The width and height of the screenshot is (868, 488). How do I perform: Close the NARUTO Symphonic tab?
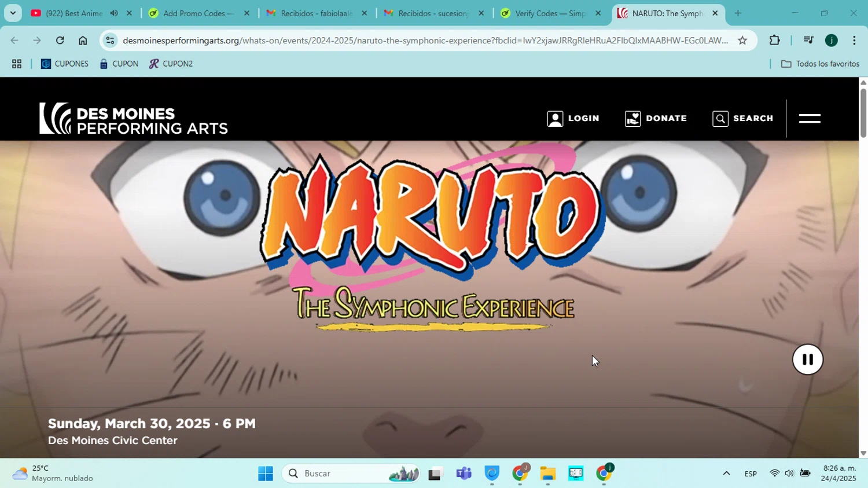coord(715,13)
